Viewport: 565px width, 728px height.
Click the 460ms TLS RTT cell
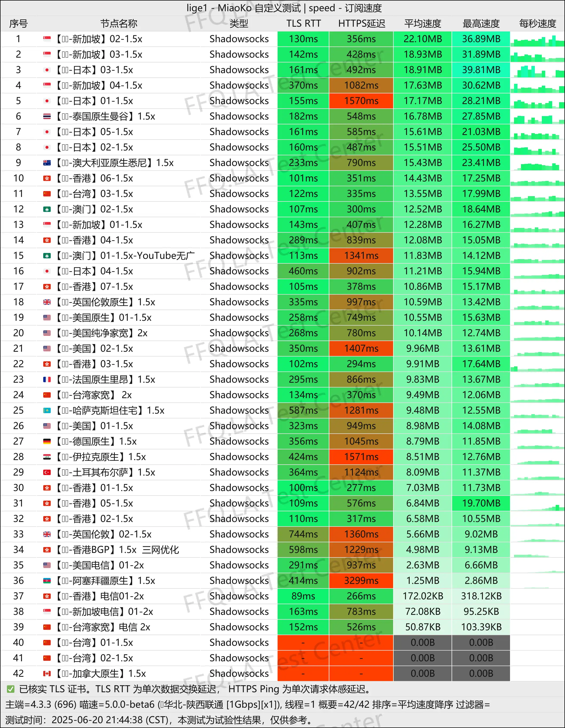303,271
